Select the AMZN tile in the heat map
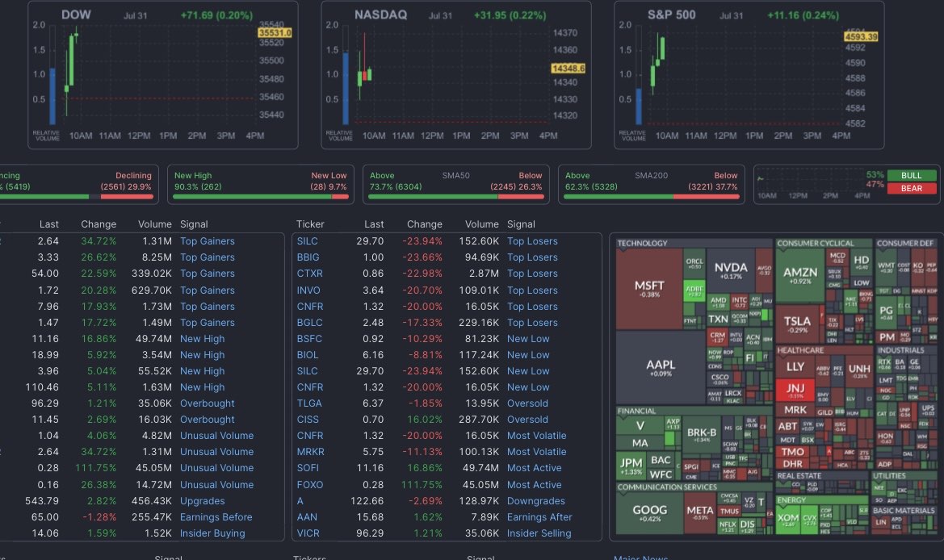Image resolution: width=944 pixels, height=560 pixels. (x=800, y=275)
